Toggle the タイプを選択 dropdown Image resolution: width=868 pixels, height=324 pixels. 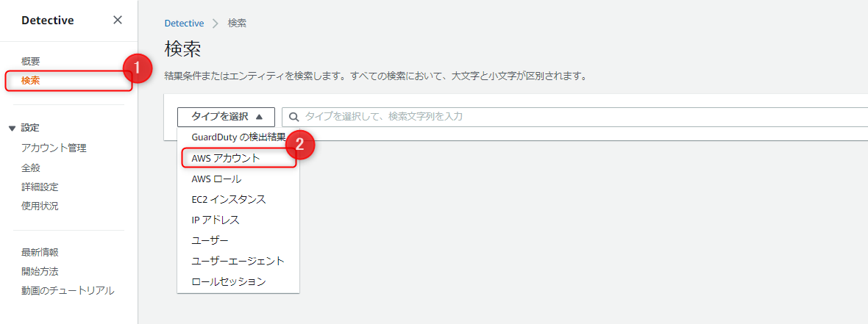point(226,117)
